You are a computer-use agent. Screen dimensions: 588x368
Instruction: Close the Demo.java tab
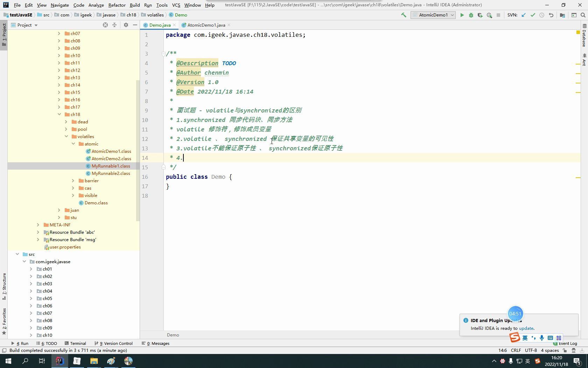tap(174, 25)
